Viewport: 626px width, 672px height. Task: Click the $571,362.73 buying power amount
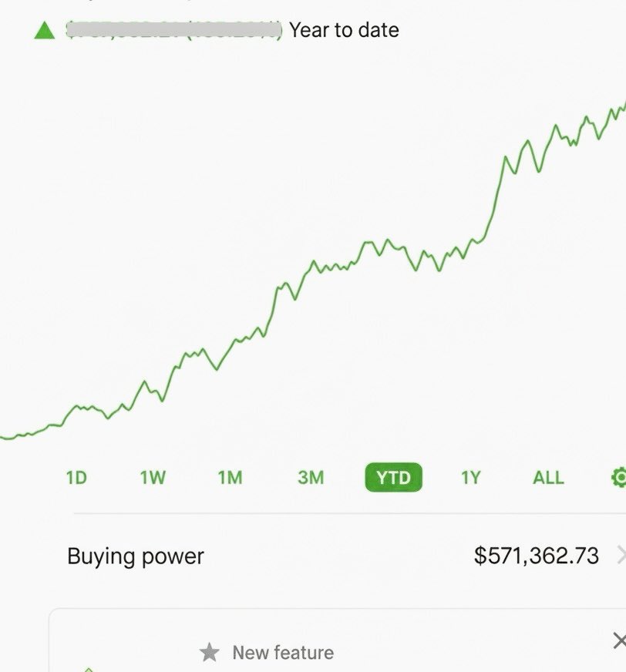click(536, 556)
